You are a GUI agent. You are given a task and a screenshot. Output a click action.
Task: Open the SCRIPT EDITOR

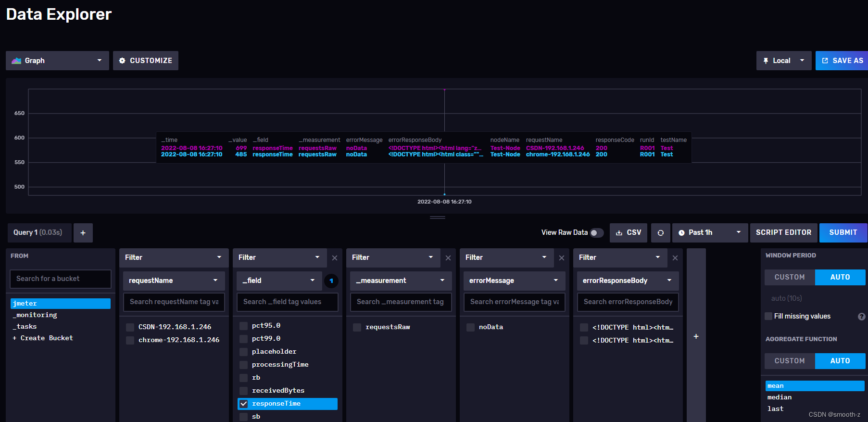click(x=783, y=232)
